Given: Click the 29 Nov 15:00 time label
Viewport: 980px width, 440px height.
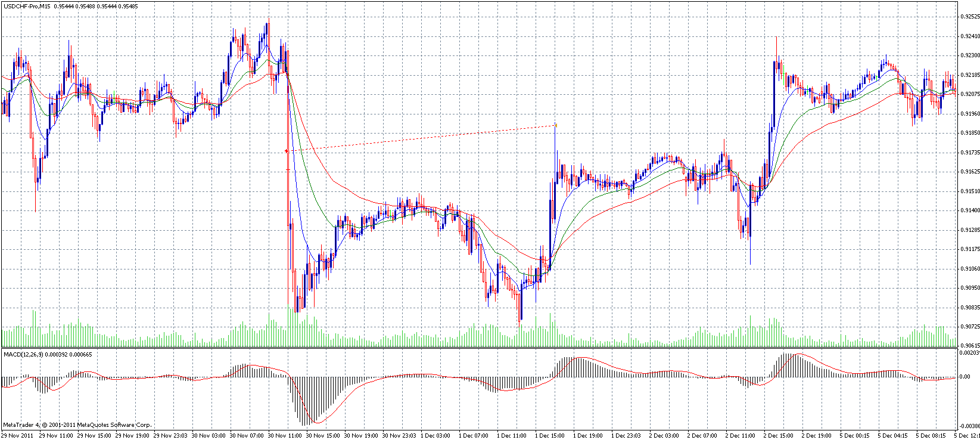Looking at the screenshot, I should tap(94, 436).
